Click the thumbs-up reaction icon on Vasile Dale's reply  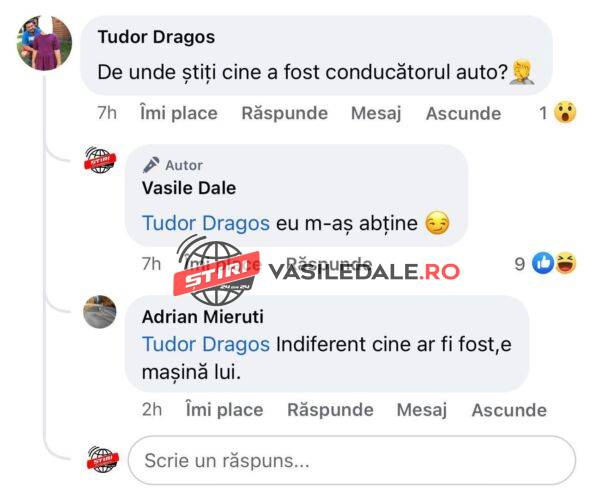click(543, 263)
